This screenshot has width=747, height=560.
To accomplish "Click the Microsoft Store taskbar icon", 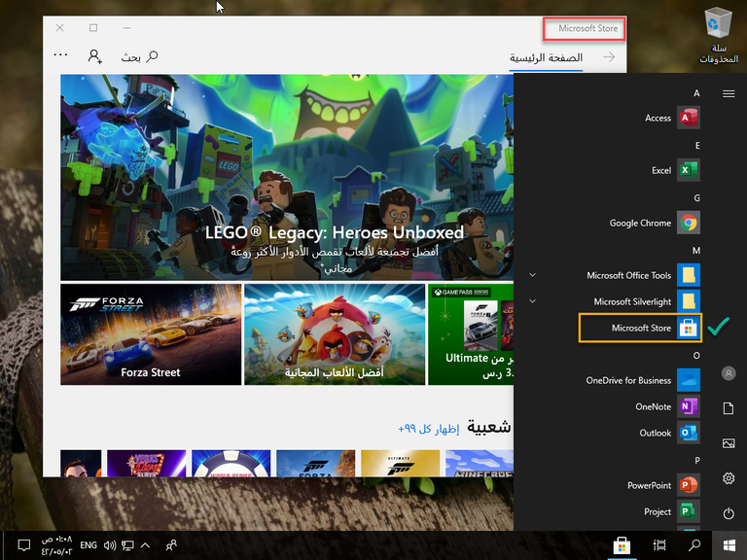I will click(x=622, y=545).
